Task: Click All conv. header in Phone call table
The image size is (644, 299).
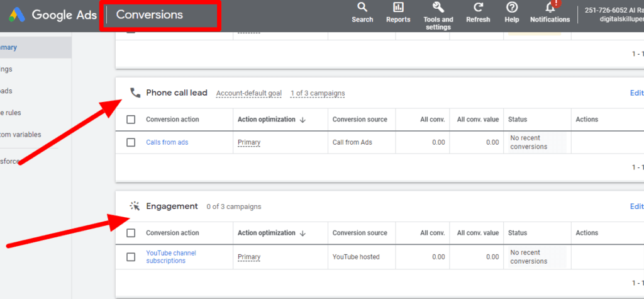Action: (432, 119)
